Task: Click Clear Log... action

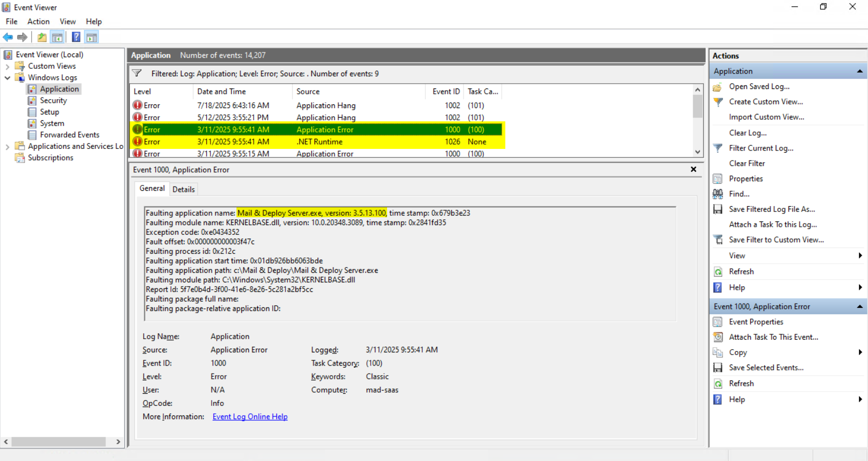Action: (748, 133)
